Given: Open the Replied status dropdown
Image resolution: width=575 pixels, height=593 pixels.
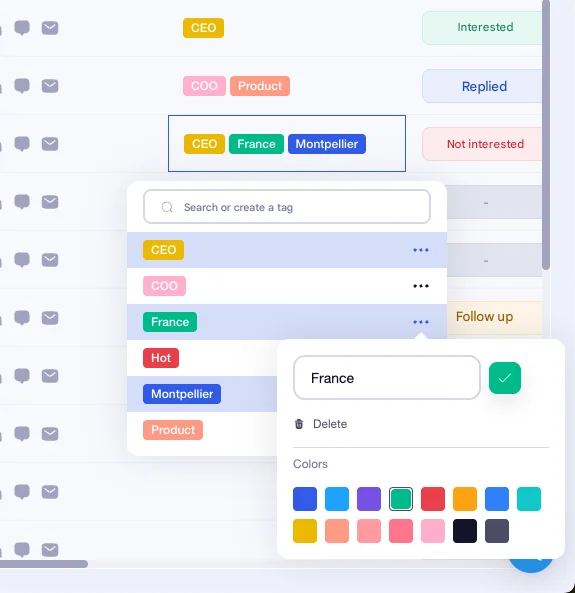Looking at the screenshot, I should (x=483, y=86).
